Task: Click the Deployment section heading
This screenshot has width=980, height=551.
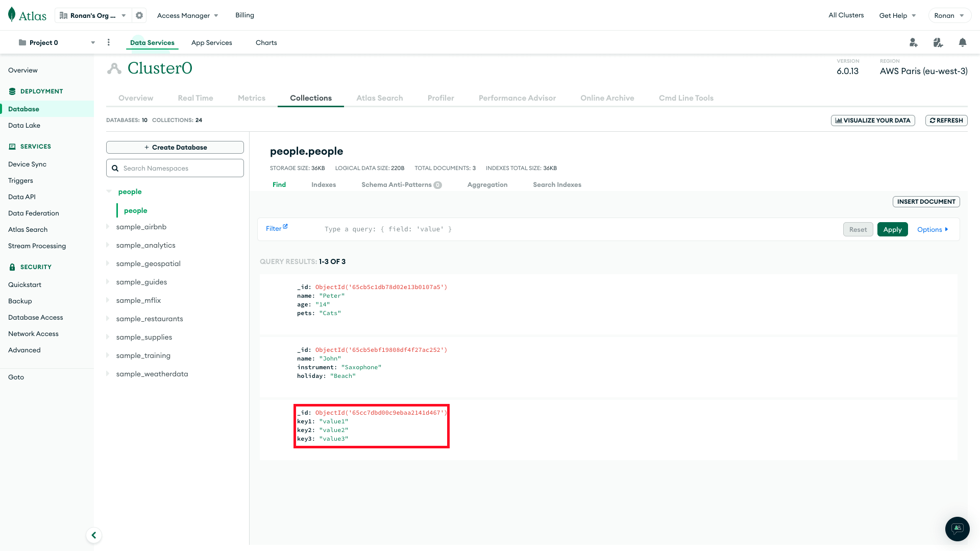Action: point(41,91)
